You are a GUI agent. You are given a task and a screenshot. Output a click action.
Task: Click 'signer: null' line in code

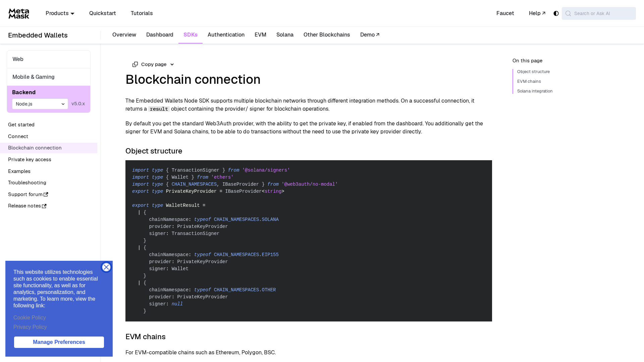[166, 304]
